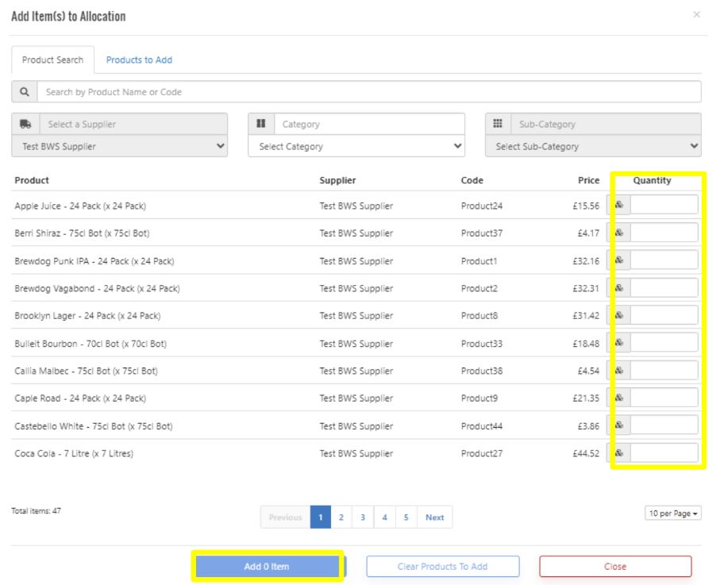Focus the Search by Product Name field
The image size is (728, 585).
coord(369,92)
